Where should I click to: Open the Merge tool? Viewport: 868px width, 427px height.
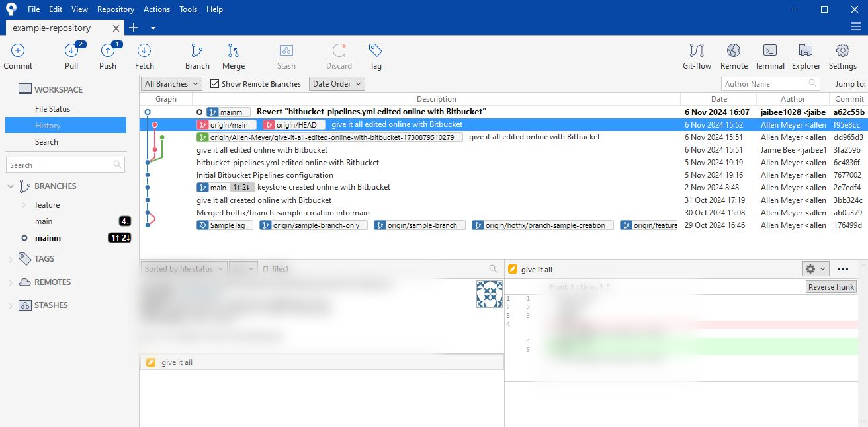233,51
